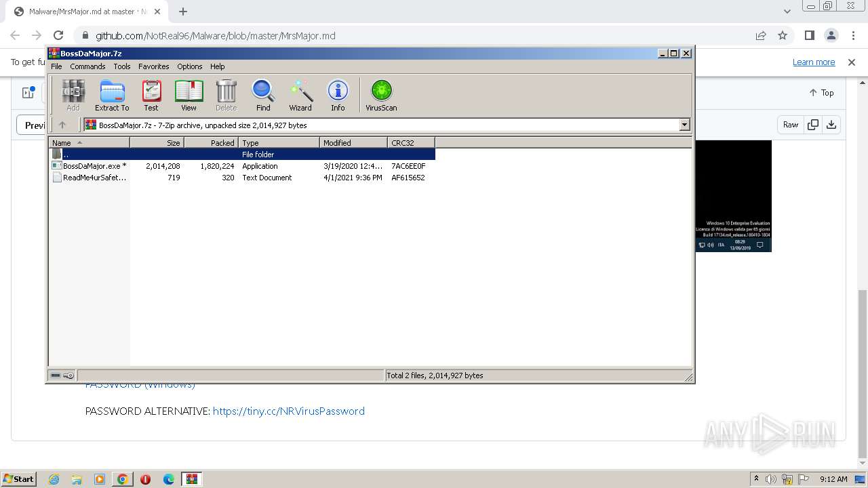Open Chrome three-dot menu
Screen dimensions: 868x488
852,35
